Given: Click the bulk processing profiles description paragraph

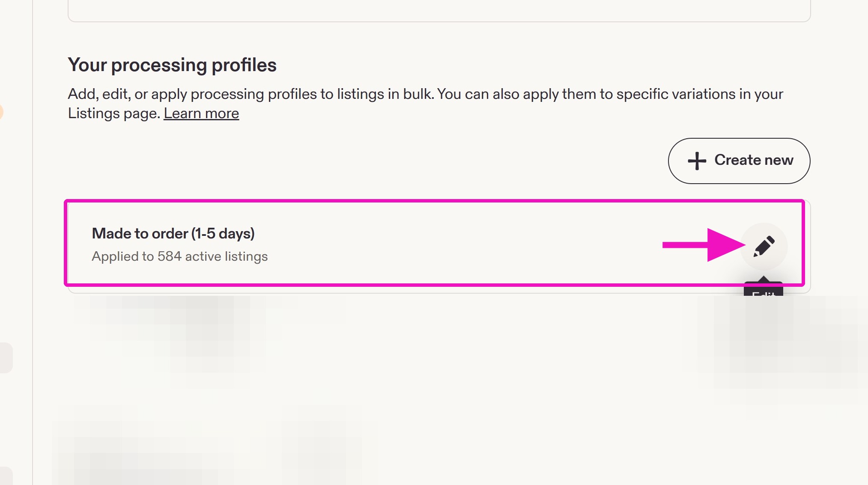Looking at the screenshot, I should click(425, 104).
